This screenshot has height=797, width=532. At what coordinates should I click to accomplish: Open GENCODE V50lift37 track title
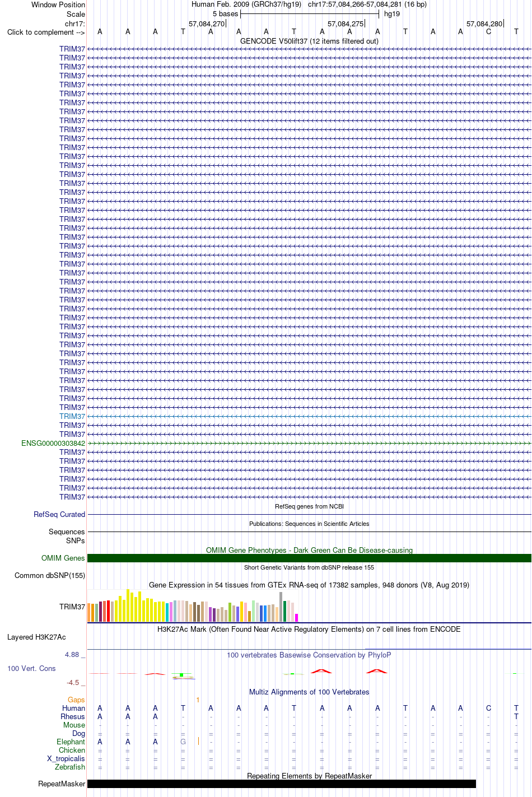pyautogui.click(x=309, y=41)
